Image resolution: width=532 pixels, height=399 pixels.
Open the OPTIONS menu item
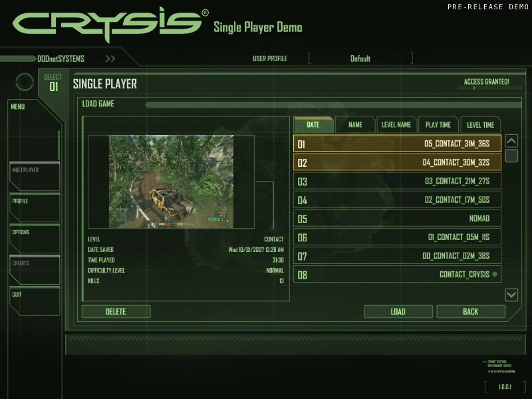coord(35,239)
